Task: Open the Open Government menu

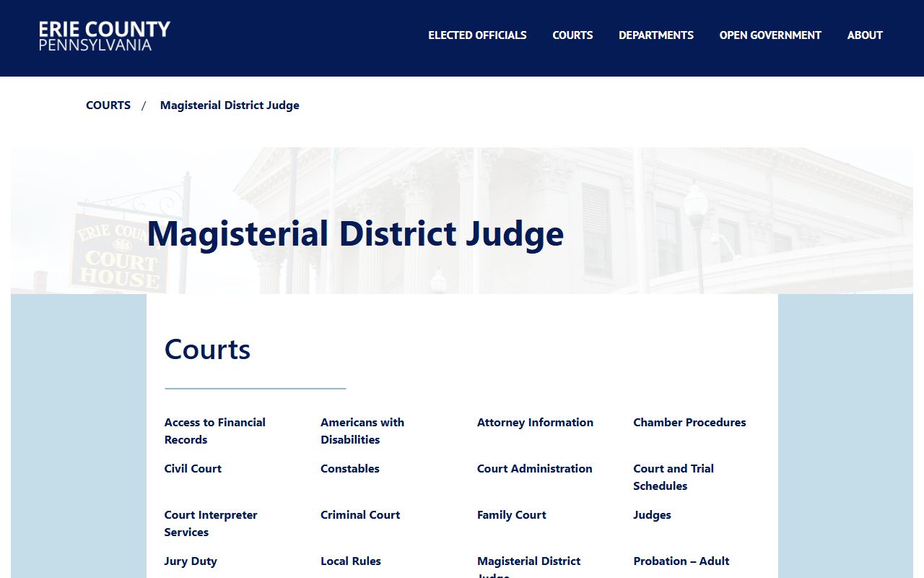Action: click(770, 35)
